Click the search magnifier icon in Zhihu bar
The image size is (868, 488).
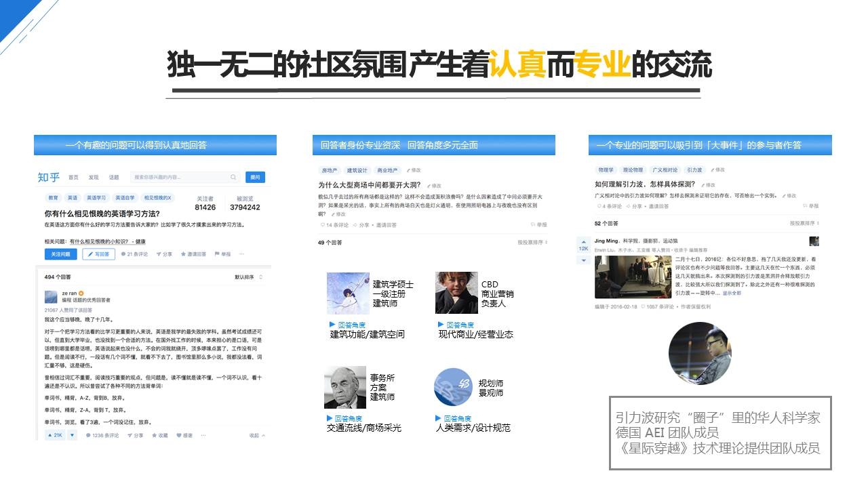point(233,178)
